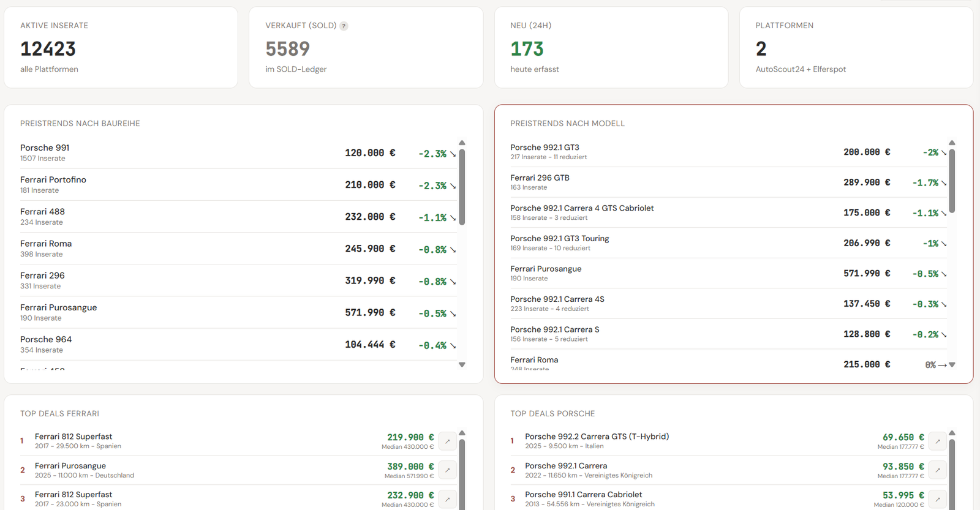Open external link for Ferrari Purosangue 389.000 €

448,470
